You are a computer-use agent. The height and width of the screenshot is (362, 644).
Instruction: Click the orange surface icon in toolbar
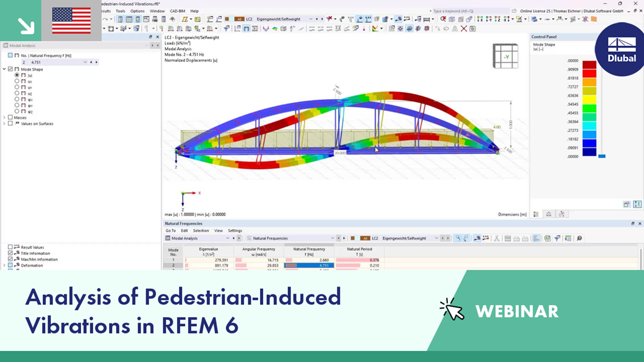pyautogui.click(x=594, y=19)
